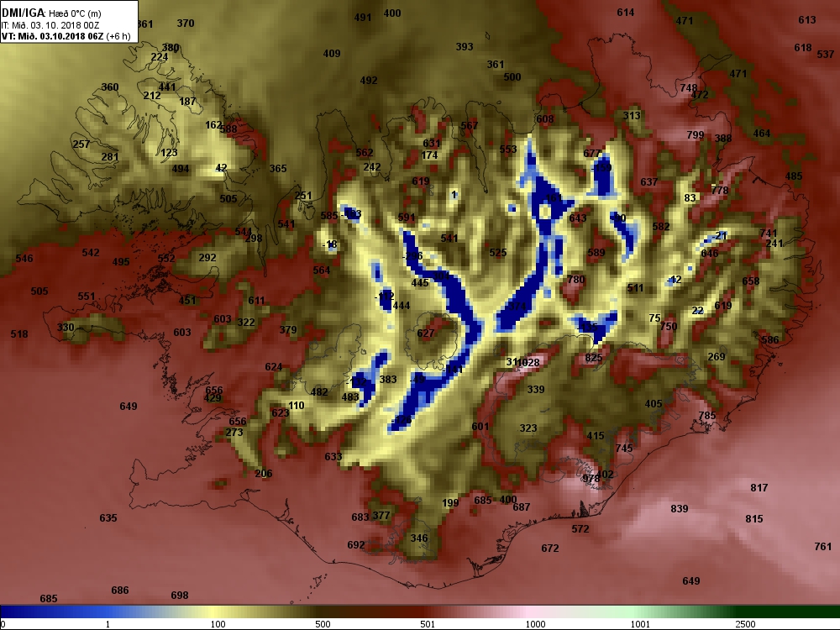Click the map value 608
Viewport: 840px width, 630px height.
545,118
